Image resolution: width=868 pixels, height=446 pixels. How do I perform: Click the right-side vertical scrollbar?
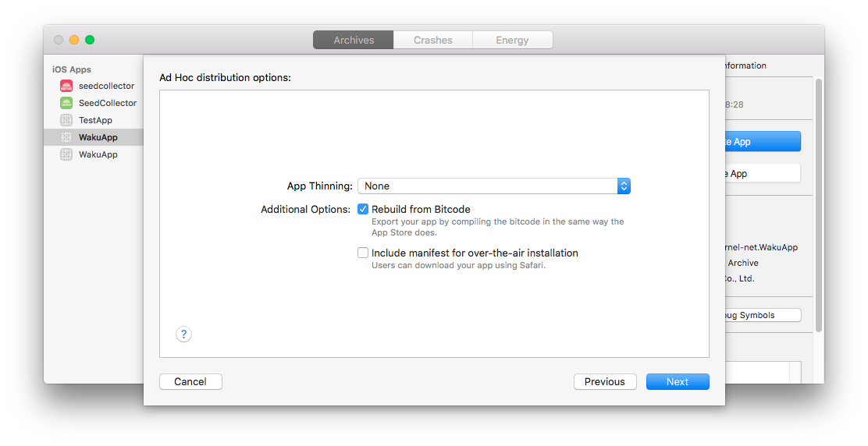coord(818,203)
